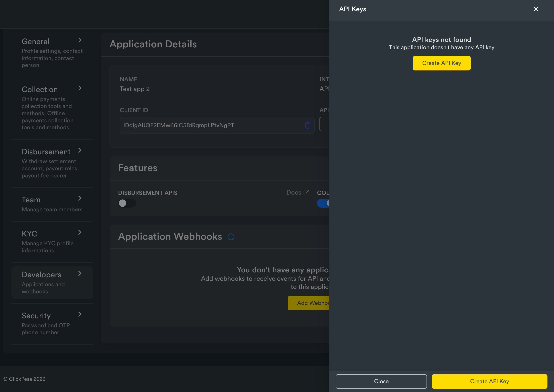Expand the Team chevron arrow

pyautogui.click(x=80, y=198)
